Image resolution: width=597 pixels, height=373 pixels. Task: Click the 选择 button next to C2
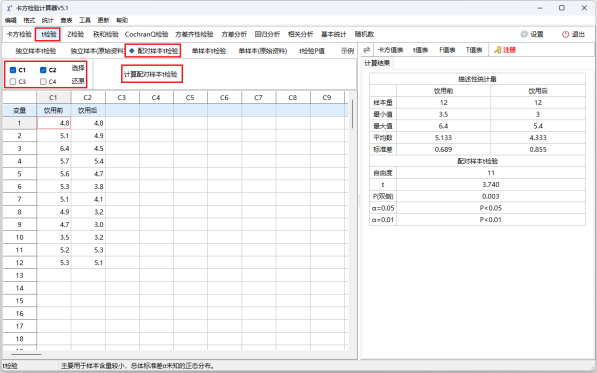coord(78,68)
